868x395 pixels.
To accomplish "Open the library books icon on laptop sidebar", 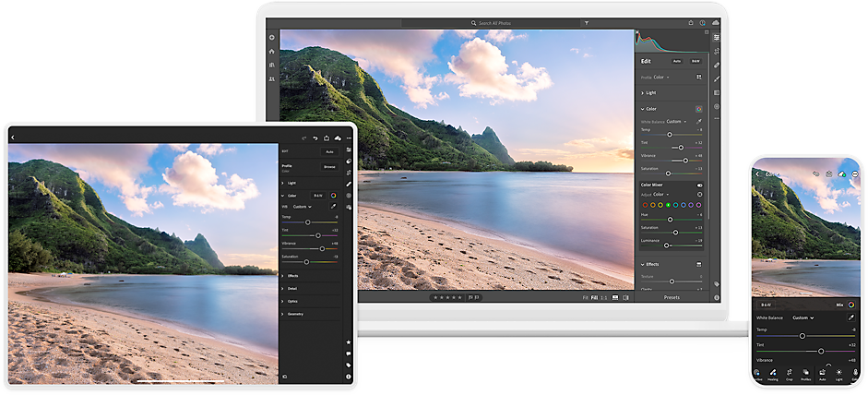I will click(272, 65).
